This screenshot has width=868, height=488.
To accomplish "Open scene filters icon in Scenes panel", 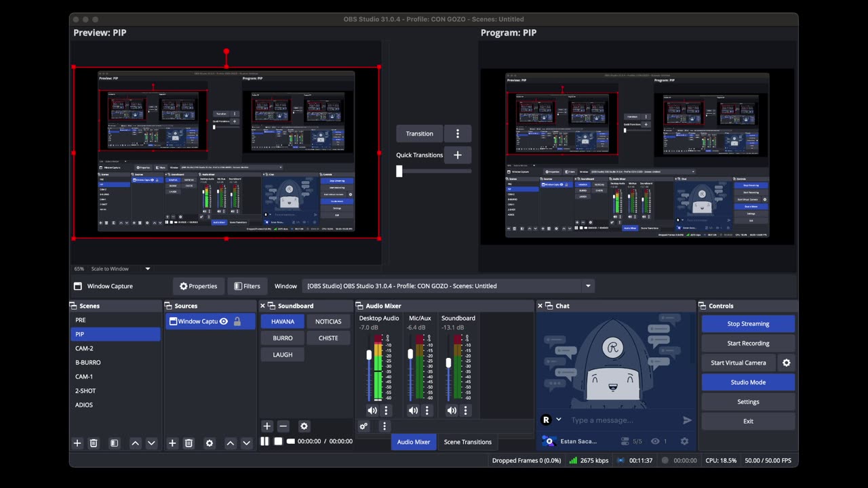I will click(x=115, y=443).
